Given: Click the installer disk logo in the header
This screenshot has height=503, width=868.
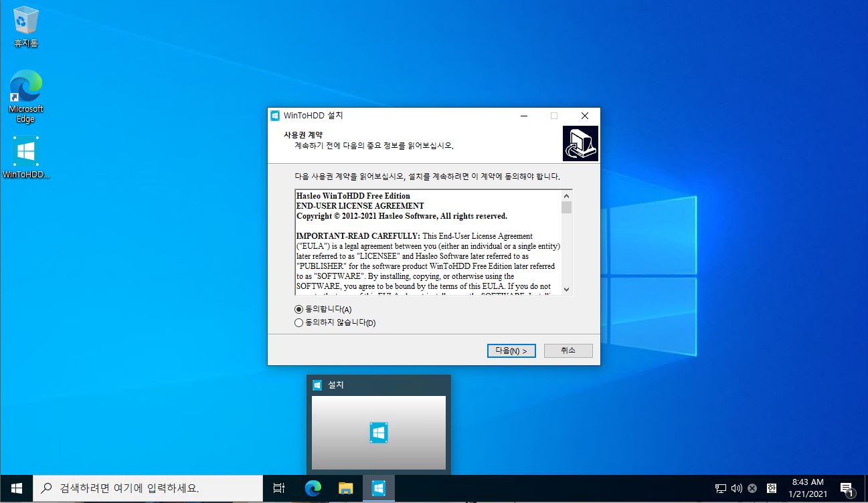Looking at the screenshot, I should coord(580,143).
